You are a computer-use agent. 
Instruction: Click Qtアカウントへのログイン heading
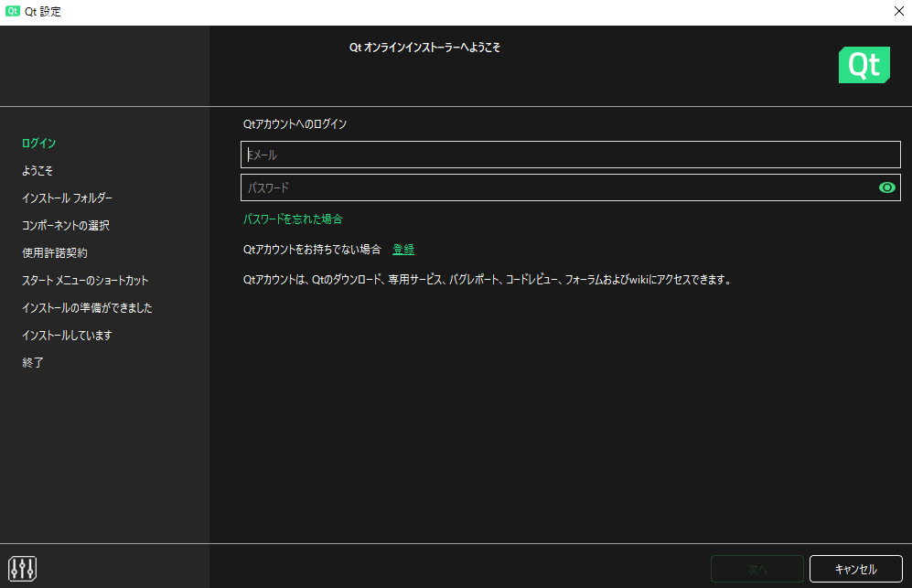click(295, 123)
